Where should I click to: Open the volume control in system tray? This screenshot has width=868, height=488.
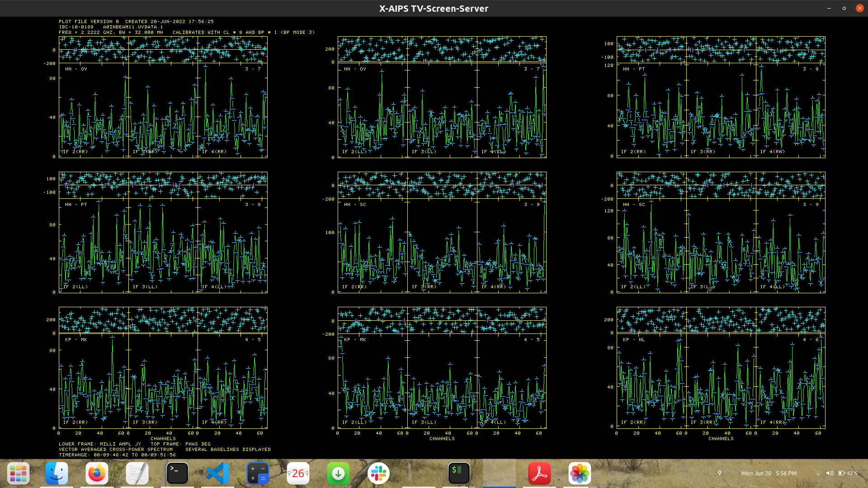click(830, 473)
